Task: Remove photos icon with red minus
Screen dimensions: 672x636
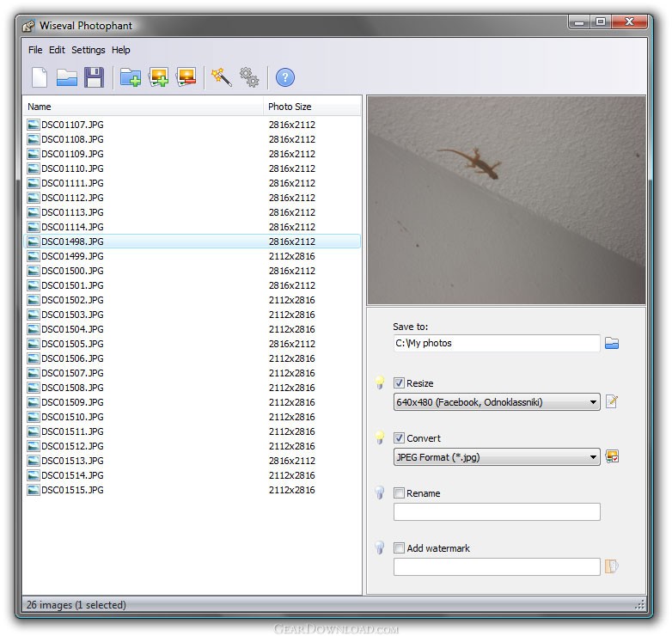Action: (x=186, y=77)
